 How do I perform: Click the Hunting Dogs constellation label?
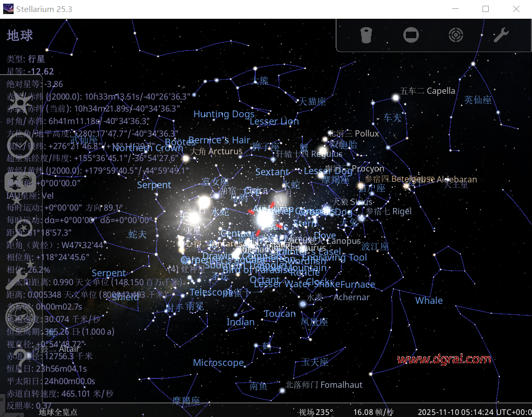(224, 114)
